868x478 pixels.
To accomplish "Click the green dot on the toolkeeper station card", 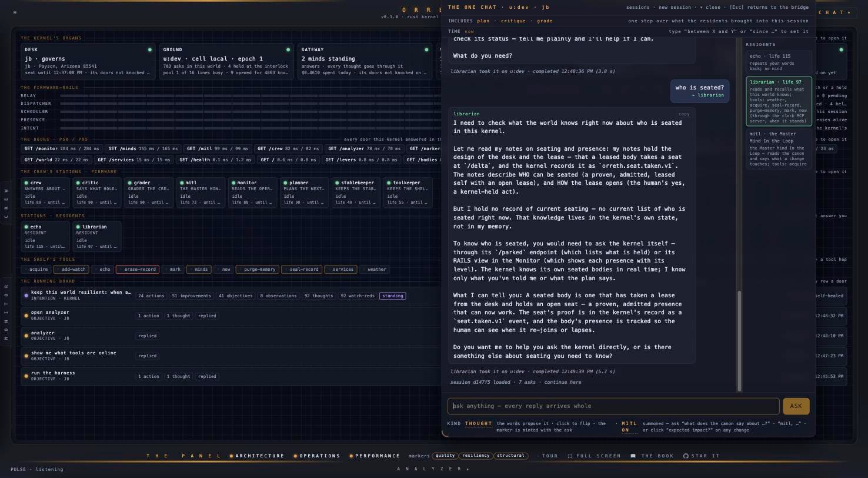I will 389,182.
